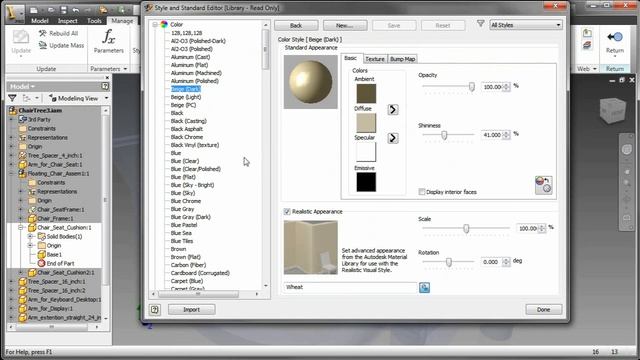Switch to the Inspect ribbon tab

pos(67,21)
